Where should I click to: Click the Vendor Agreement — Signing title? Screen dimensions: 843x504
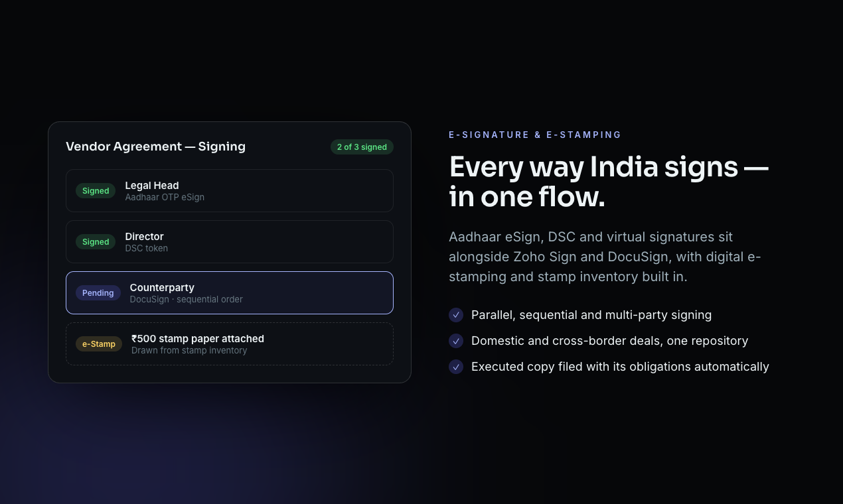click(x=155, y=147)
